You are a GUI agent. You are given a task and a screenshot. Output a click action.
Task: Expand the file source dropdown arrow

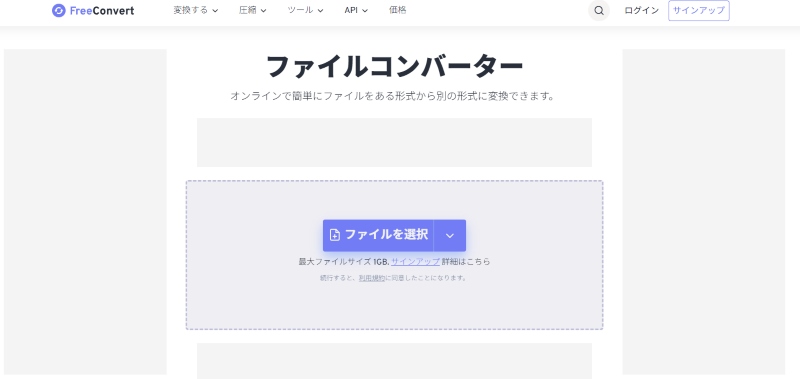tap(449, 235)
